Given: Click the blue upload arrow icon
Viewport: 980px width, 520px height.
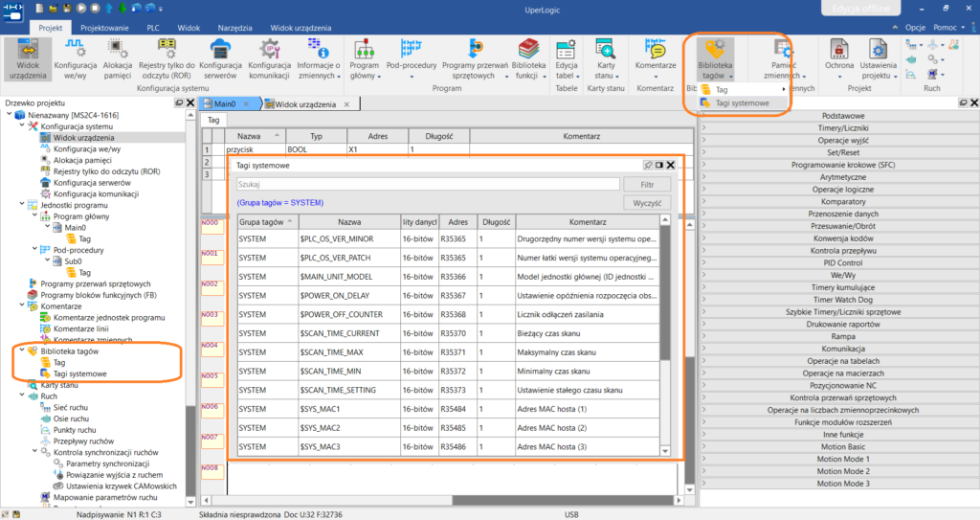Looking at the screenshot, I should click(x=109, y=9).
